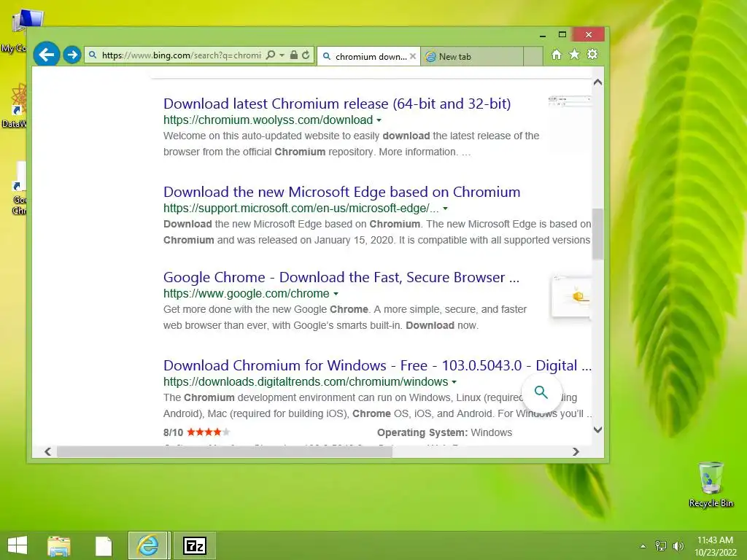The width and height of the screenshot is (747, 560).
Task: Open a blank new tab button
Action: [533, 56]
